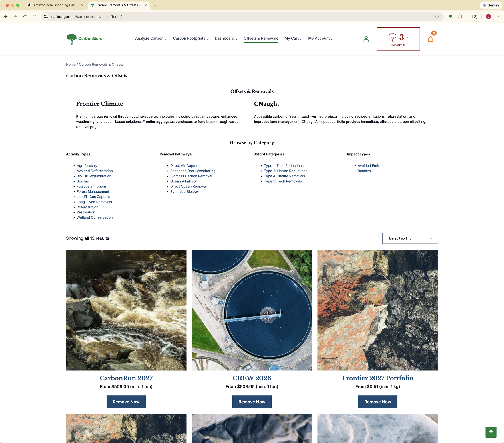The image size is (504, 443).
Task: Click the CarbonRun 2027 product title
Action: (x=126, y=378)
